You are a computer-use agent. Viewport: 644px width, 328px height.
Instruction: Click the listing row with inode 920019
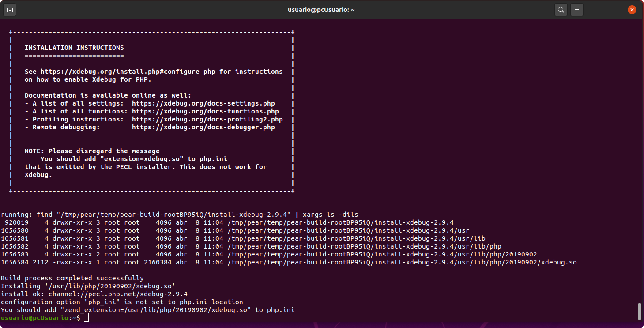coord(227,222)
